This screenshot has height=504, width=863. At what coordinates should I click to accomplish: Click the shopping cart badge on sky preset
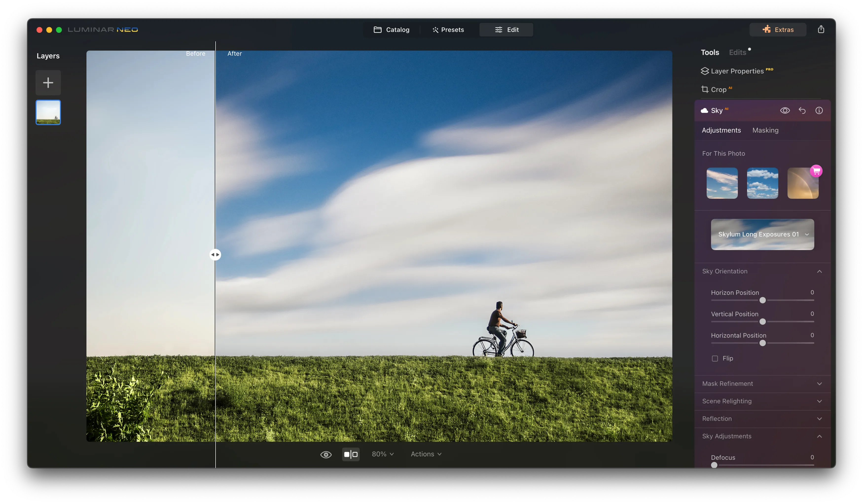[x=816, y=171]
